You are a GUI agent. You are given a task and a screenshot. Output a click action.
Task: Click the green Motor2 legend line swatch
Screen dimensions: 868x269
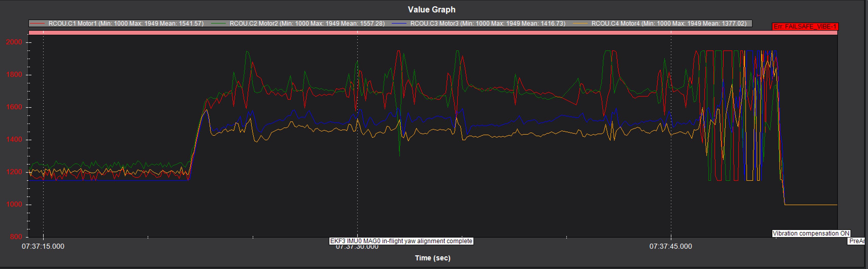218,24
